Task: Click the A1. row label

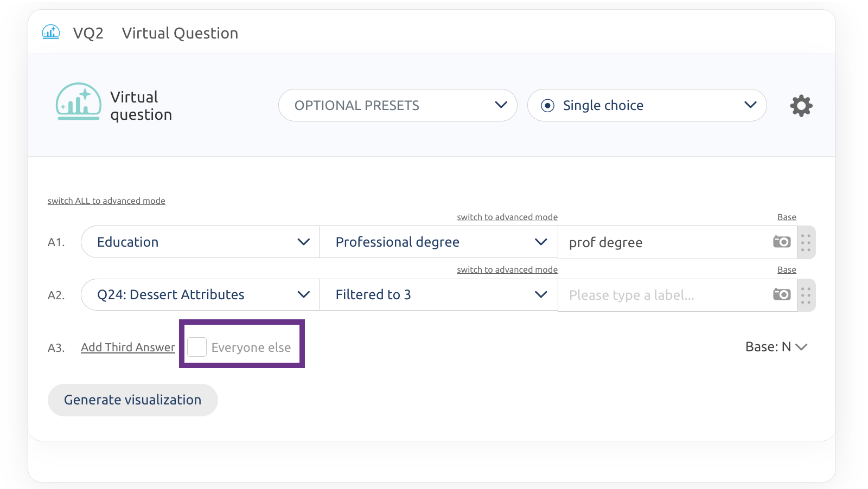Action: coord(56,242)
